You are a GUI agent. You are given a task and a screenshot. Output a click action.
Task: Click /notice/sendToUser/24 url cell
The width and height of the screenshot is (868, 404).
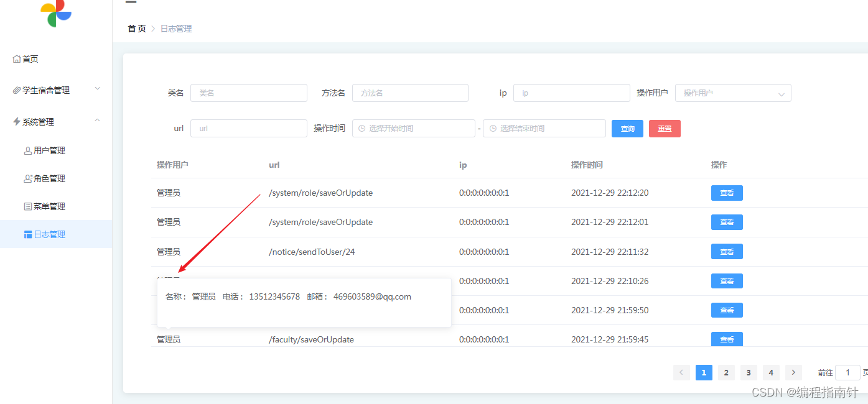point(312,252)
